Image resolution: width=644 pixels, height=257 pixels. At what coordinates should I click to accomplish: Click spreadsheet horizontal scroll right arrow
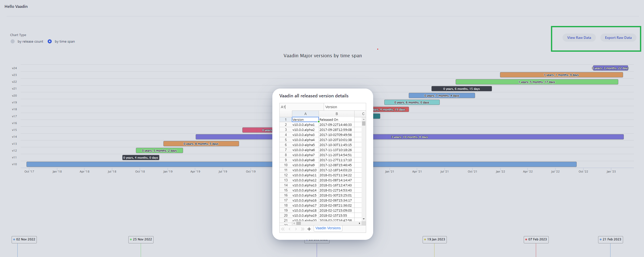[359, 223]
